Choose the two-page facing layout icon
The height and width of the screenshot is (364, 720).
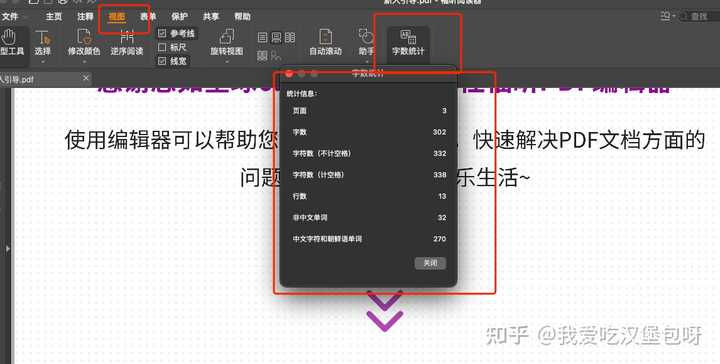pos(290,38)
